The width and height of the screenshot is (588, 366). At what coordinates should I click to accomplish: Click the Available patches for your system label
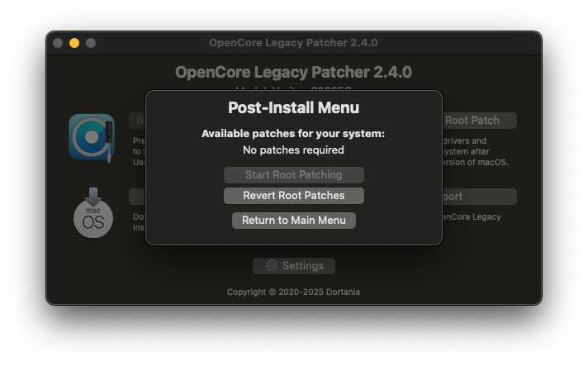click(x=293, y=134)
